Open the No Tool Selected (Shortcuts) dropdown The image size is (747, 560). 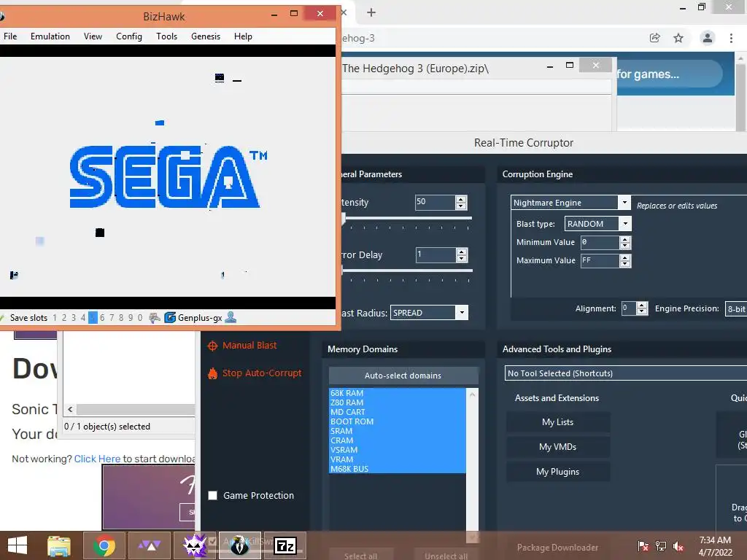[625, 373]
